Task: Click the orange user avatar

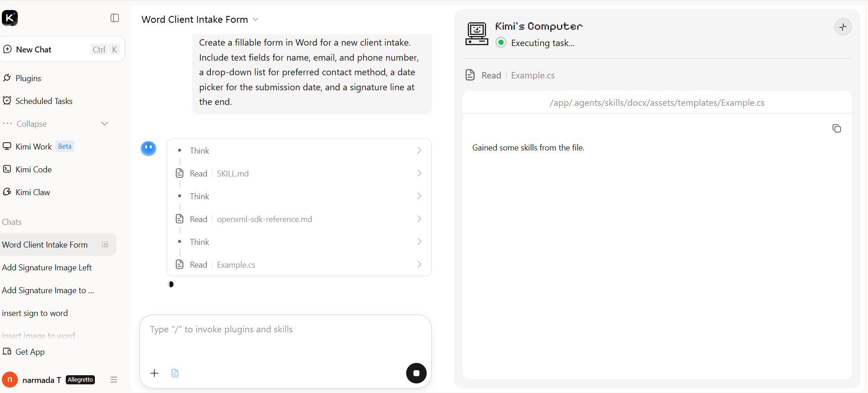Action: 10,380
